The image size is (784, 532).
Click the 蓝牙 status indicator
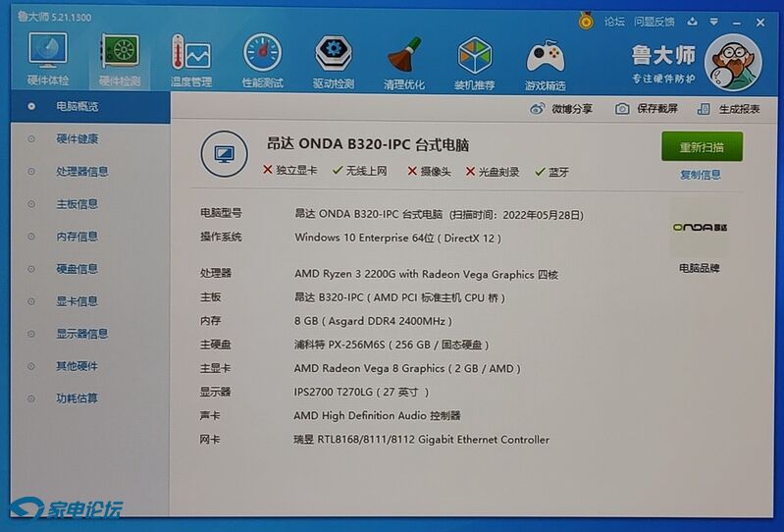[552, 172]
